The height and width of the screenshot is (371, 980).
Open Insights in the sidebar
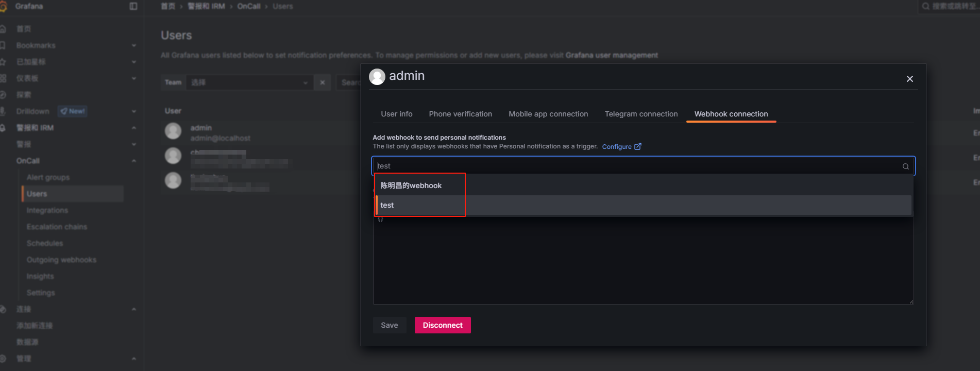[x=40, y=276]
